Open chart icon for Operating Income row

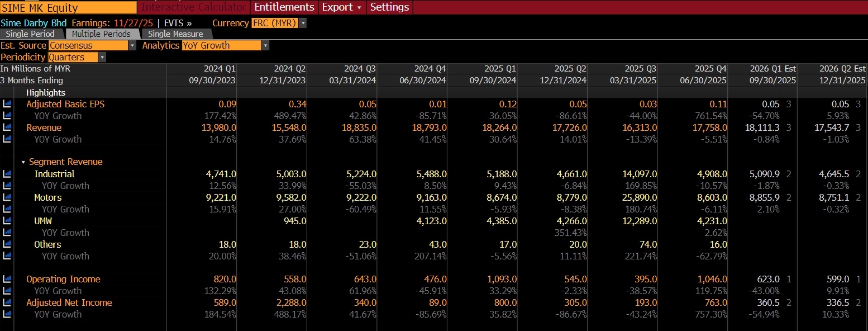[7, 279]
